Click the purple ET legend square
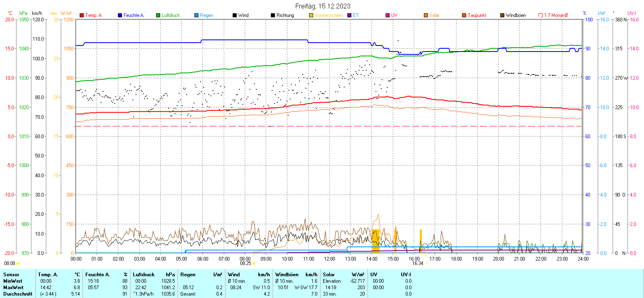The height and width of the screenshot is (298, 644). tap(349, 15)
